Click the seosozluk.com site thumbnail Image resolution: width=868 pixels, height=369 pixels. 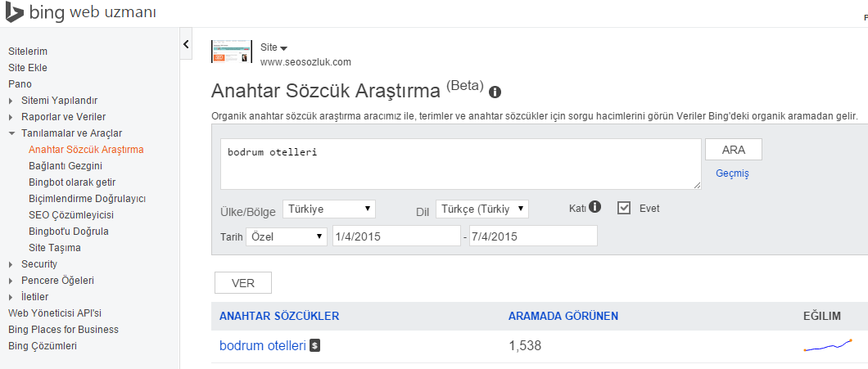231,52
